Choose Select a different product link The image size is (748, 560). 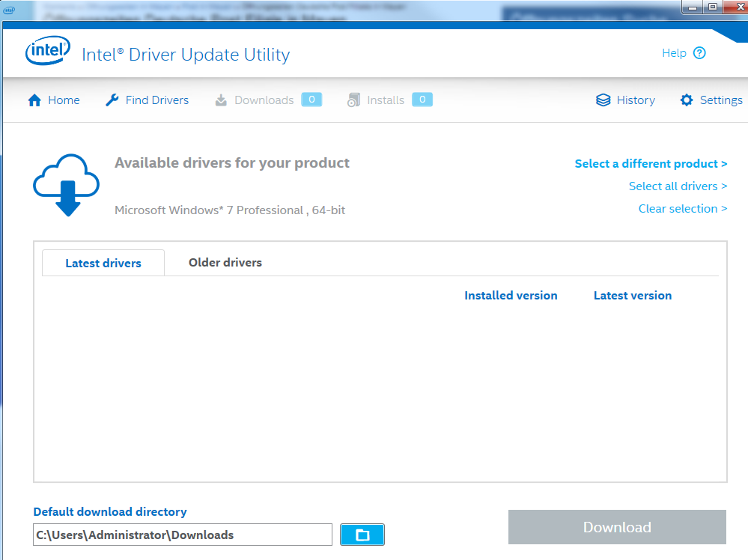tap(651, 164)
